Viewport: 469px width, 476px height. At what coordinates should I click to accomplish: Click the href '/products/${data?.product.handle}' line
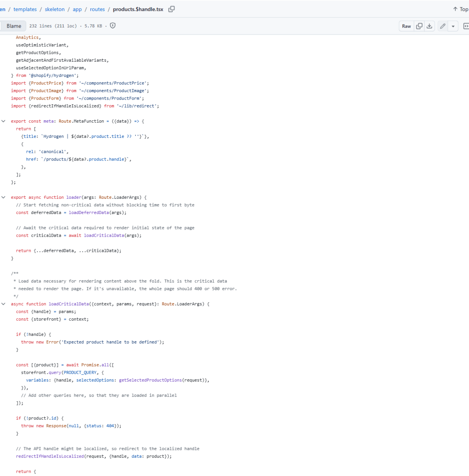tap(79, 159)
